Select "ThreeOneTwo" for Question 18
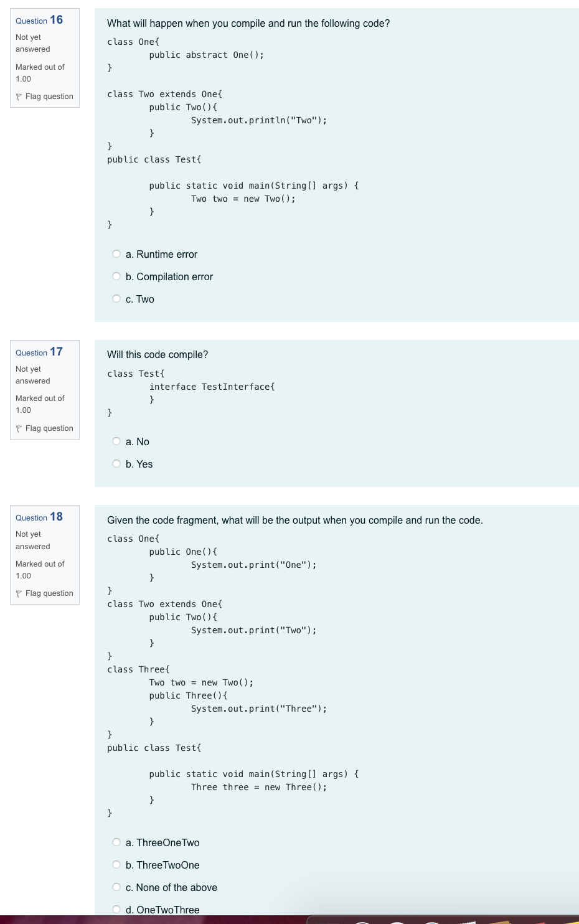Image resolution: width=579 pixels, height=924 pixels. click(x=116, y=842)
